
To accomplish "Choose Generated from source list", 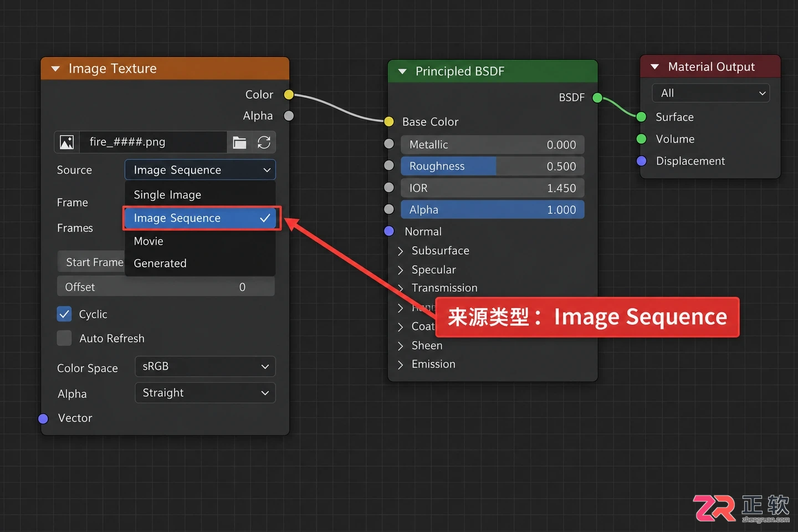I will (200, 264).
